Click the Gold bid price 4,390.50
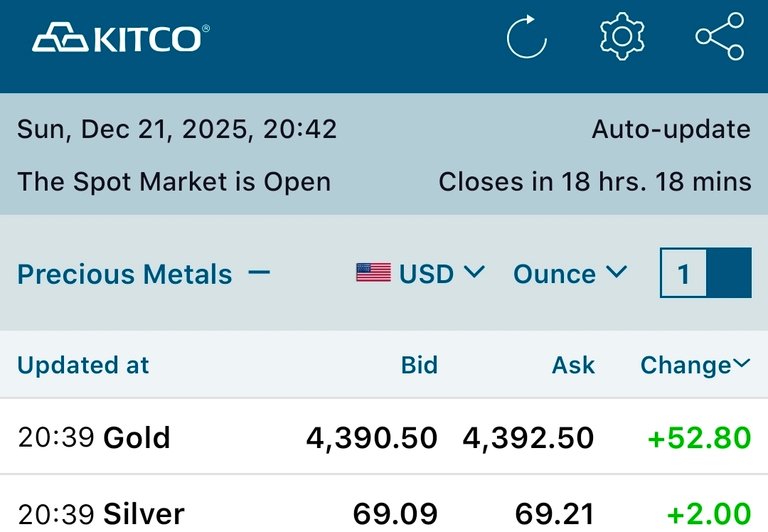Viewport: 768px width, 532px height. click(x=371, y=438)
